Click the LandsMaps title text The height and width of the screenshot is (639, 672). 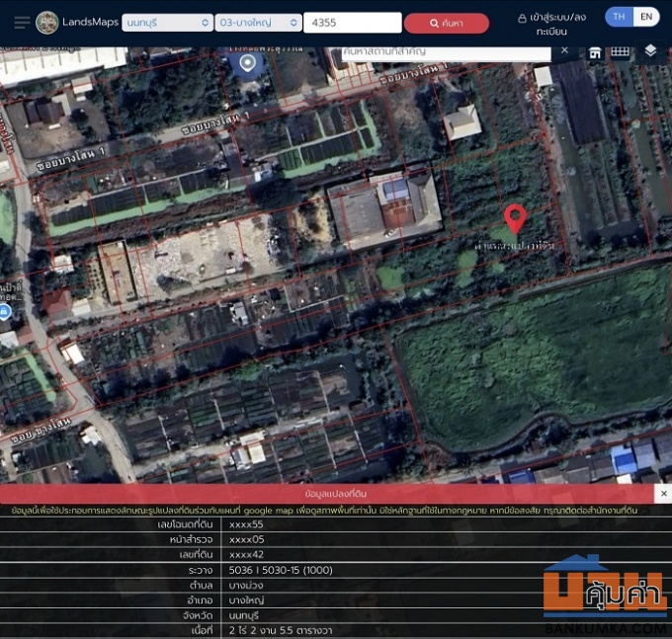coord(90,23)
